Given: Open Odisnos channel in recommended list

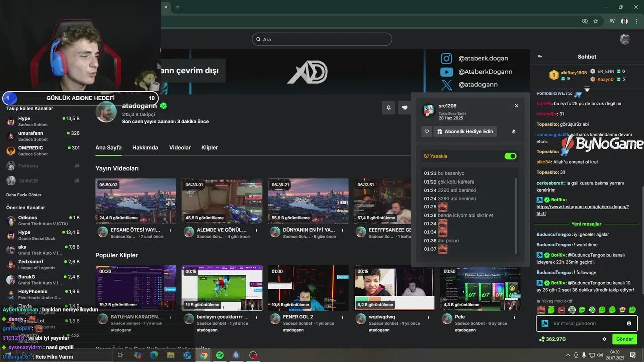Looking at the screenshot, I should tap(43, 220).
